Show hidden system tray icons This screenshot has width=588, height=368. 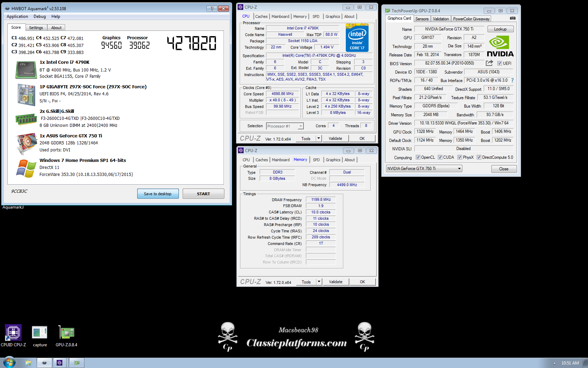pyautogui.click(x=554, y=363)
